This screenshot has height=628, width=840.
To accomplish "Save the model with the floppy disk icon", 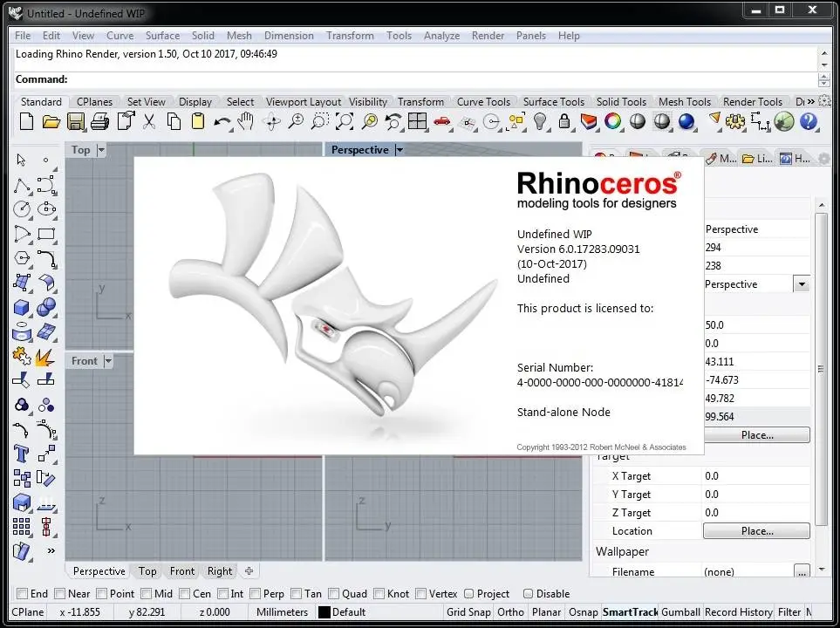I will pos(76,121).
